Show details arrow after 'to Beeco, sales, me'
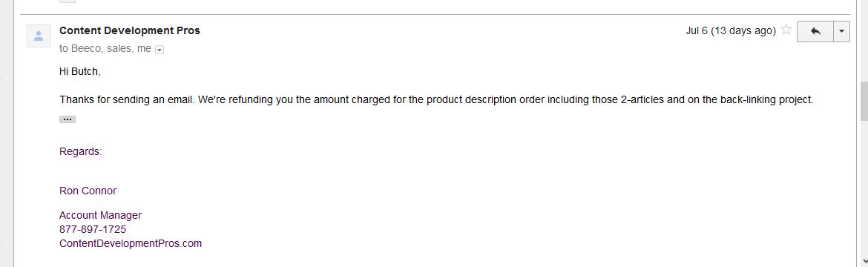868x267 pixels. click(x=160, y=50)
